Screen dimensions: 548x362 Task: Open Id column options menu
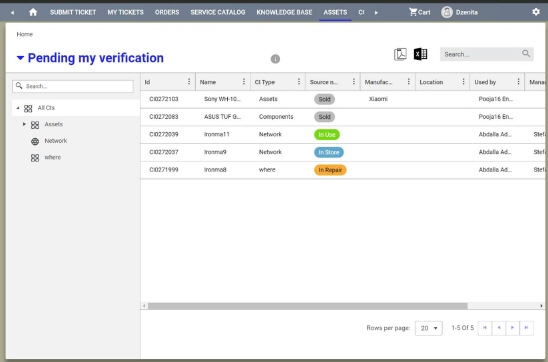click(x=189, y=82)
